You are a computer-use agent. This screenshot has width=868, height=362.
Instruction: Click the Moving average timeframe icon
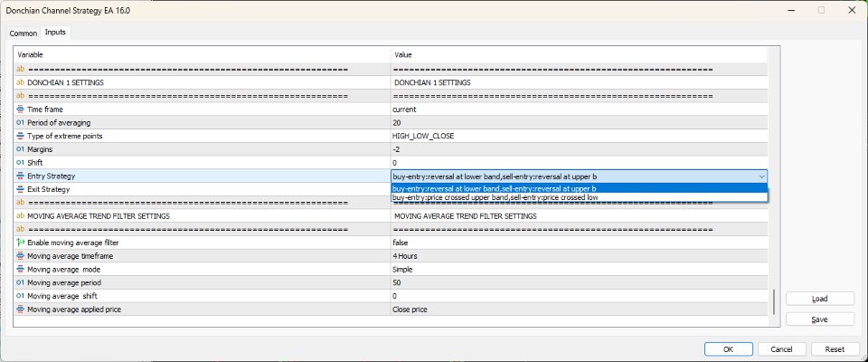(21, 256)
